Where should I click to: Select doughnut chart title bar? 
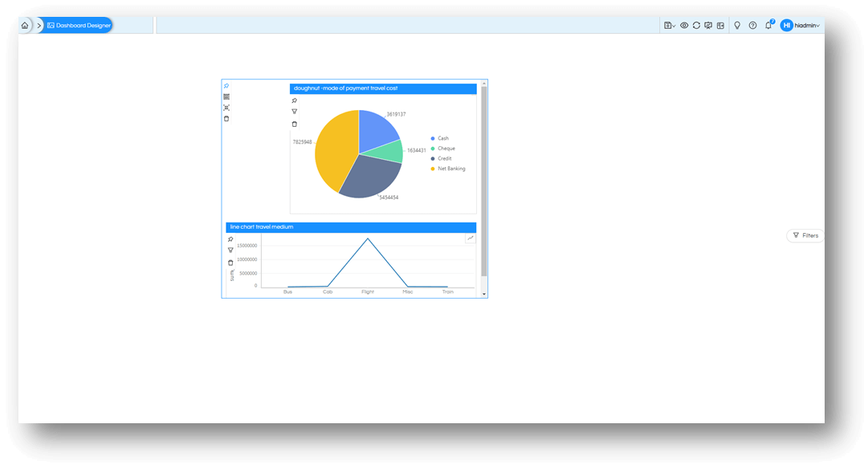[x=383, y=88]
